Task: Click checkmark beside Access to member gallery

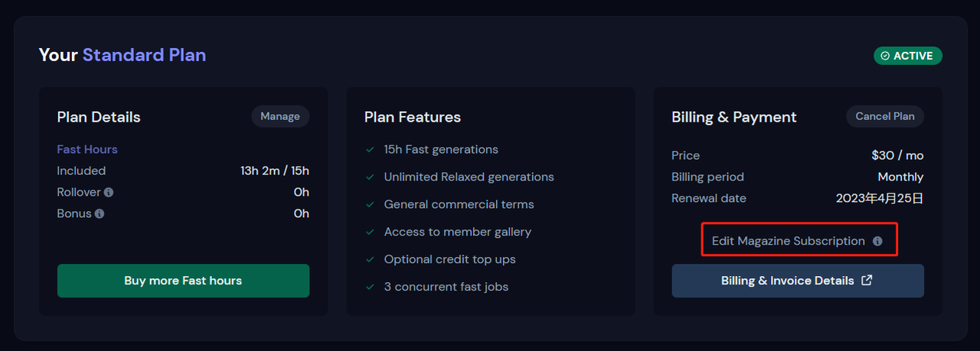Action: click(x=370, y=232)
